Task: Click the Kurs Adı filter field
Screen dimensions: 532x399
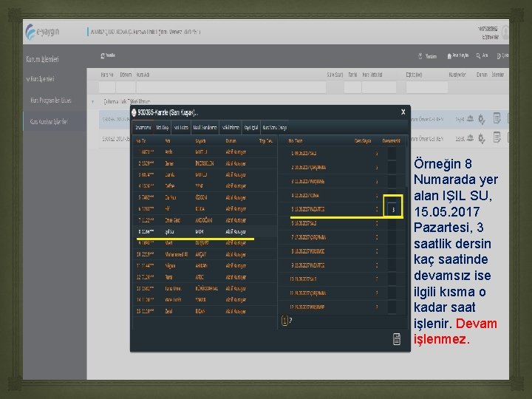Action: click(x=231, y=87)
